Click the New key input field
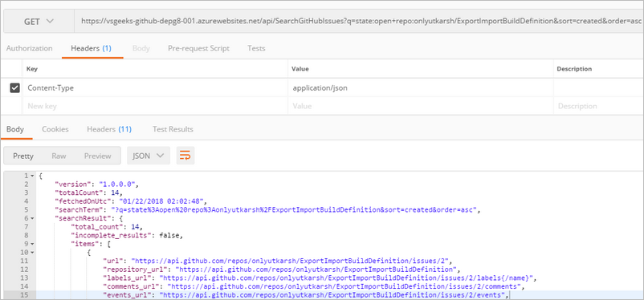The image size is (644, 300). click(156, 106)
